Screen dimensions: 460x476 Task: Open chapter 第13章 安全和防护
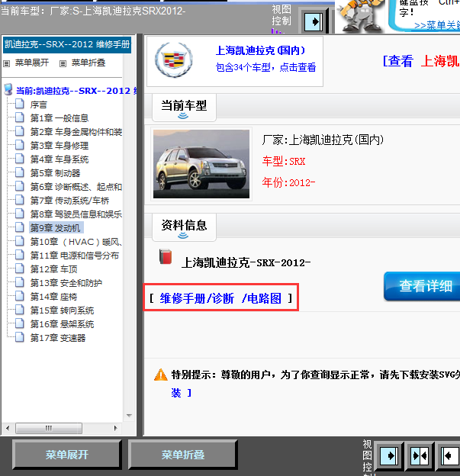(66, 283)
